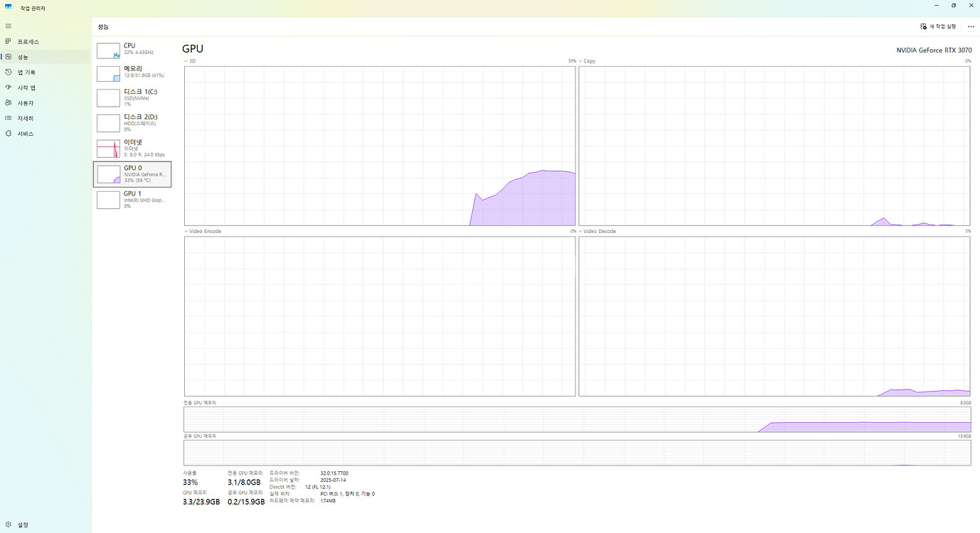Select GPU 1 Intel UHD Graphics entry
980x533 pixels.
tap(132, 199)
